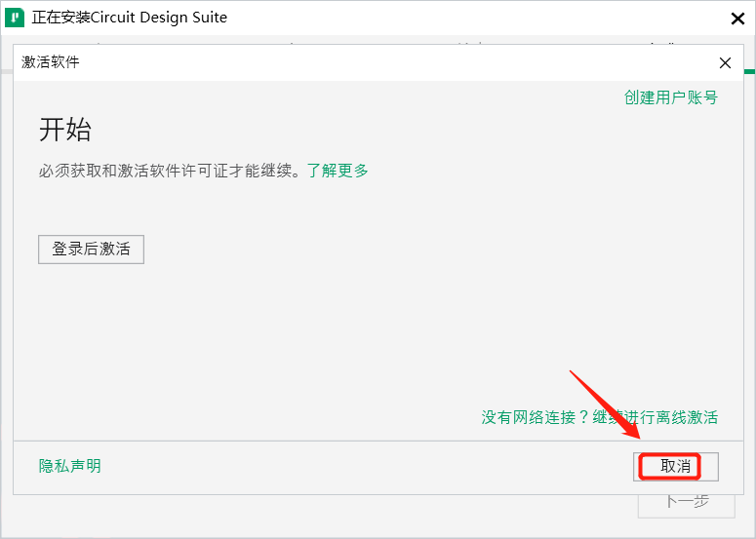The height and width of the screenshot is (539, 756).
Task: Select the 开始 heading
Action: (x=65, y=130)
